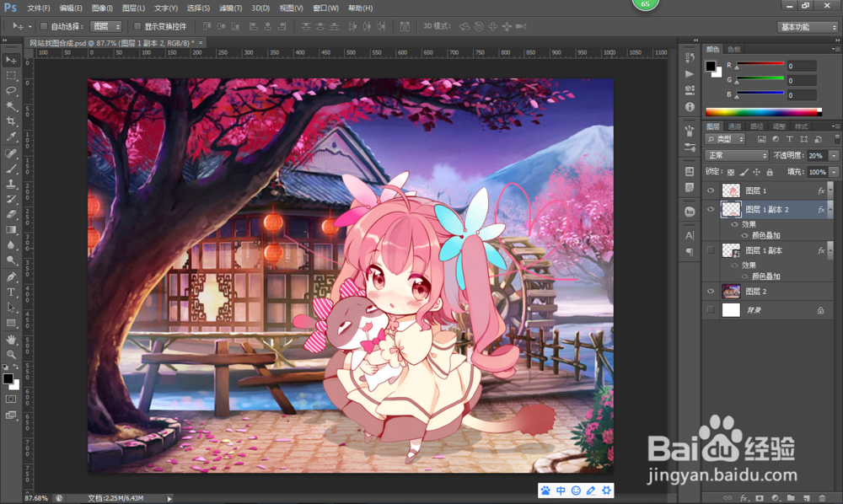Select the Zoom tool

(x=11, y=355)
